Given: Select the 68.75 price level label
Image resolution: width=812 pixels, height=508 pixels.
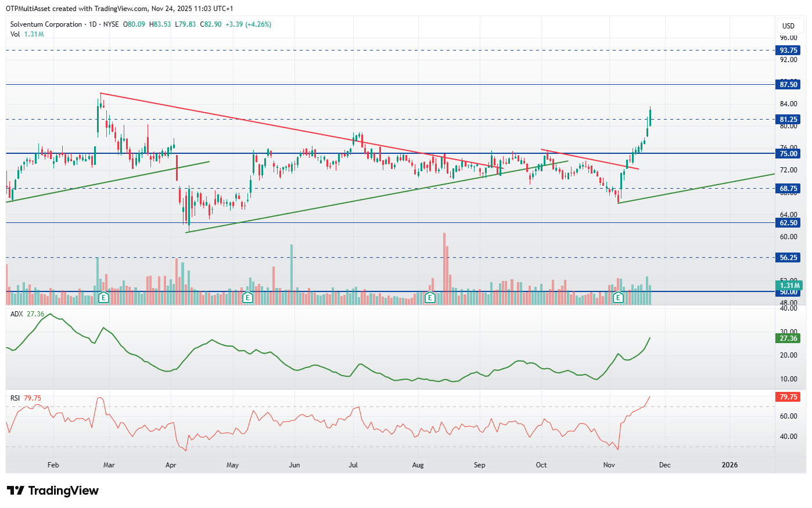Looking at the screenshot, I should 788,189.
